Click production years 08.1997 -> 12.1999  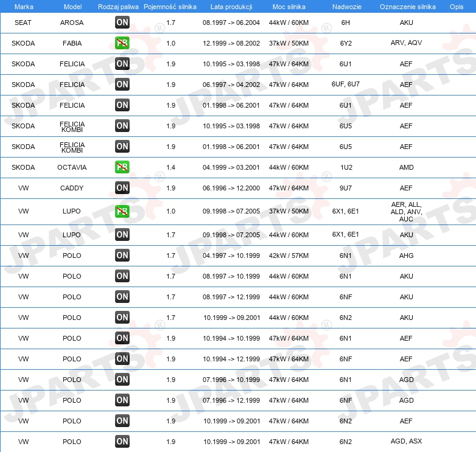[x=231, y=297]
